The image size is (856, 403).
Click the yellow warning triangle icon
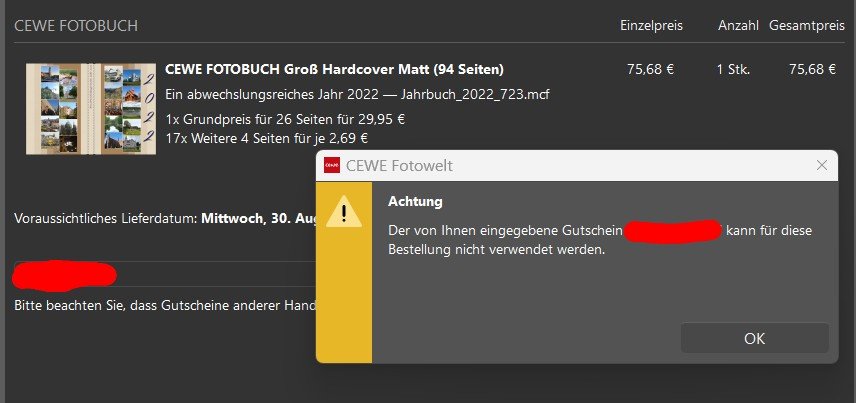pyautogui.click(x=344, y=212)
